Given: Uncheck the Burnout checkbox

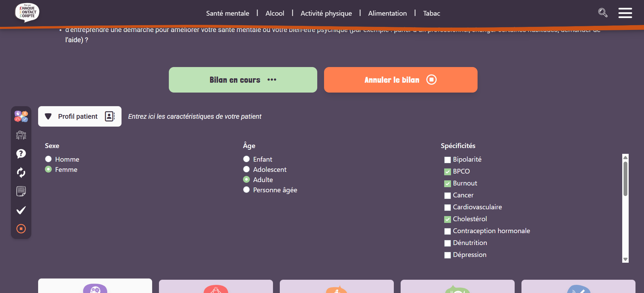Looking at the screenshot, I should click(448, 184).
